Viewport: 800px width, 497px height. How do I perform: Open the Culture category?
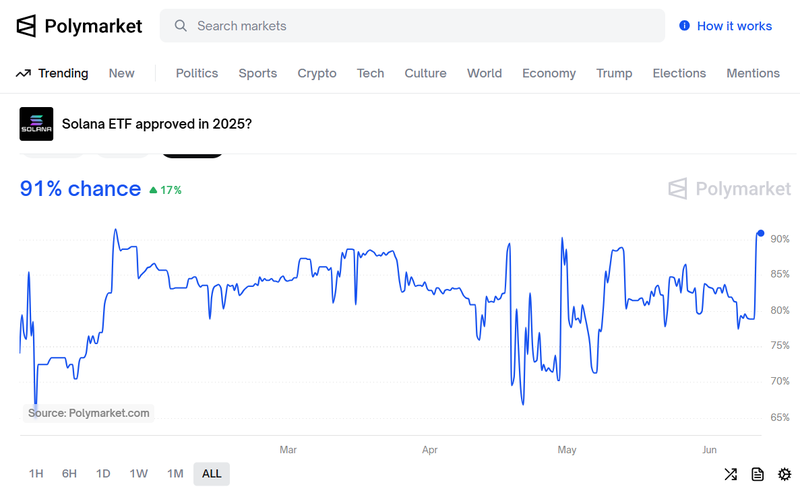[426, 73]
